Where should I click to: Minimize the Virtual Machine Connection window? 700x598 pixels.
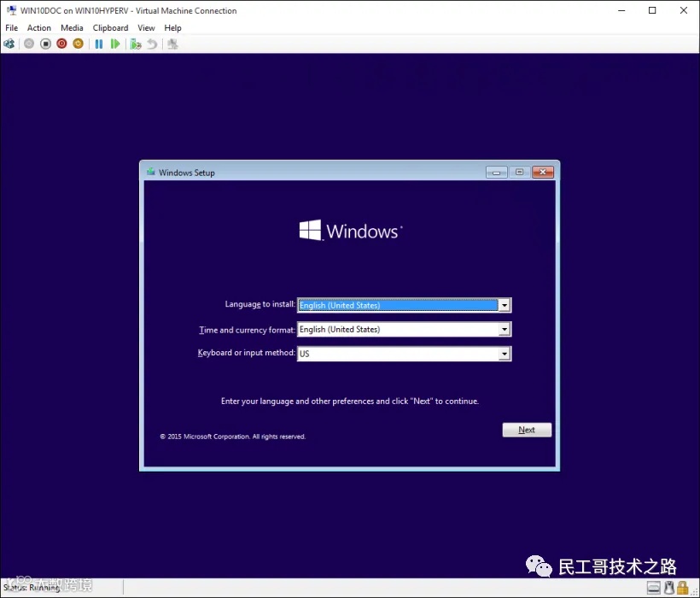click(x=621, y=10)
